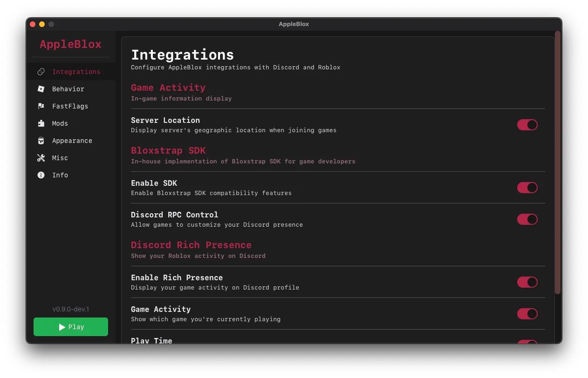Disable Discord RPC Control
The width and height of the screenshot is (588, 378).
tap(527, 219)
